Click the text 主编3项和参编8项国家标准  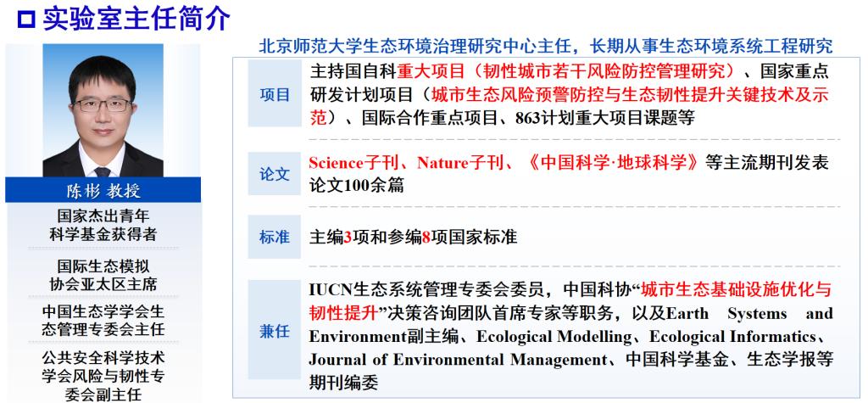coord(413,238)
